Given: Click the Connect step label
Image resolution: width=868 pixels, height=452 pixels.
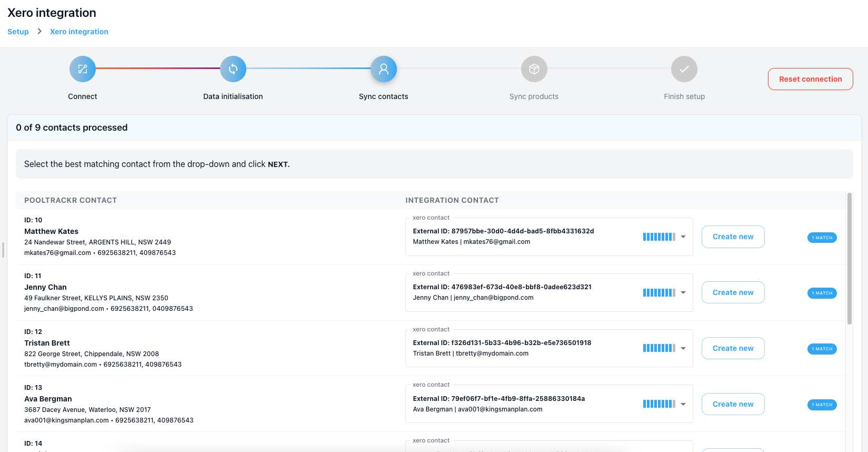Looking at the screenshot, I should [x=83, y=96].
